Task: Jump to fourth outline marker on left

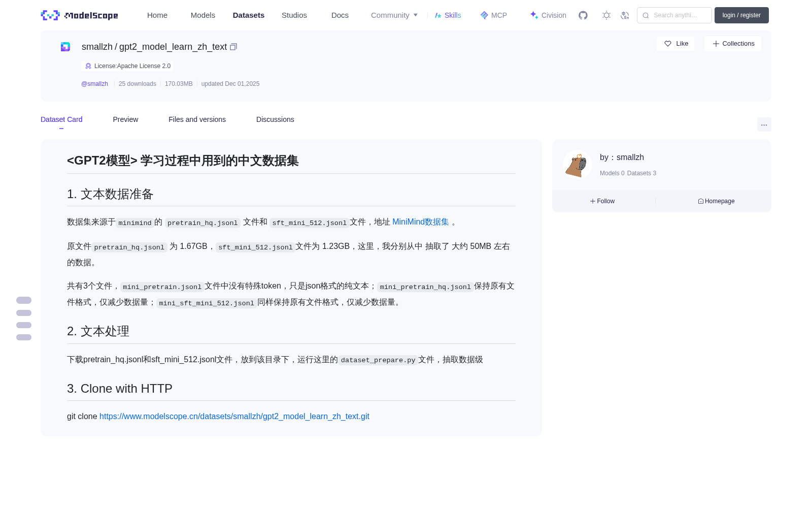Action: coord(24,337)
